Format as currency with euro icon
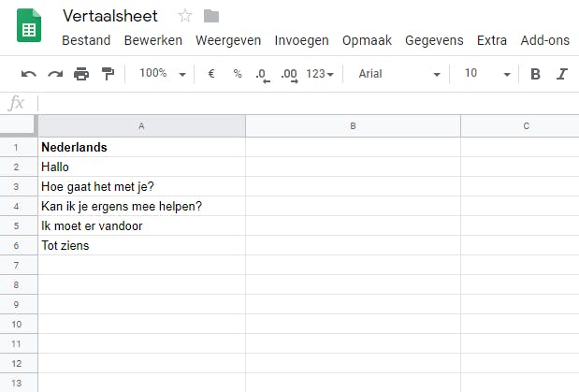Viewport: 579px width, 392px height. click(211, 74)
